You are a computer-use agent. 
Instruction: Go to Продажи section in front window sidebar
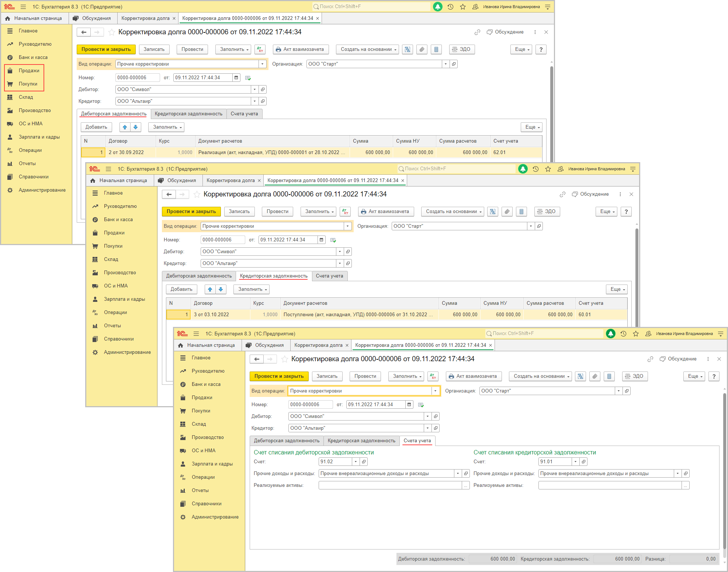pyautogui.click(x=202, y=398)
